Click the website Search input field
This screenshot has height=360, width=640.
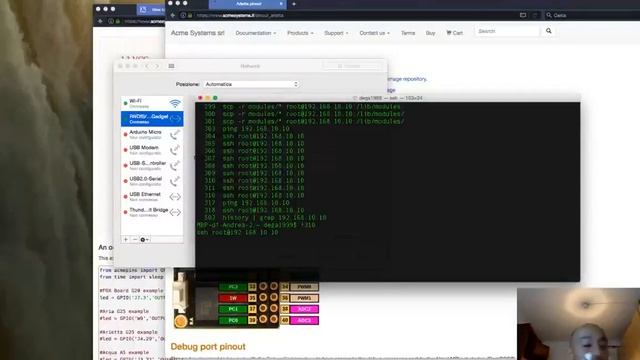click(507, 31)
